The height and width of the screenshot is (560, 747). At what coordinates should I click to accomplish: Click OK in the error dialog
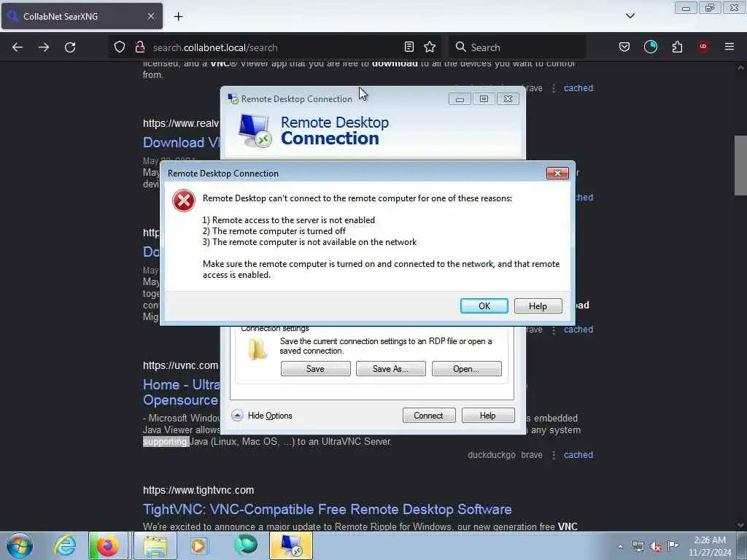484,306
